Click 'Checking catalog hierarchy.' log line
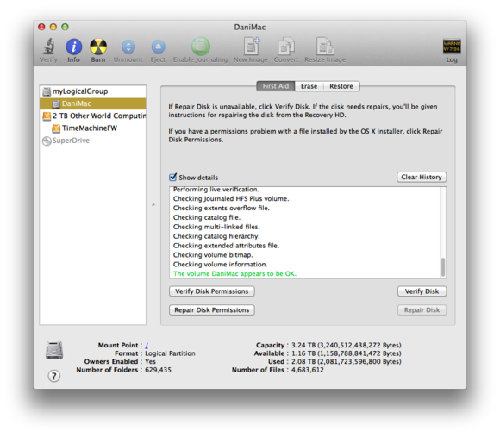The image size is (499, 435). click(x=216, y=236)
